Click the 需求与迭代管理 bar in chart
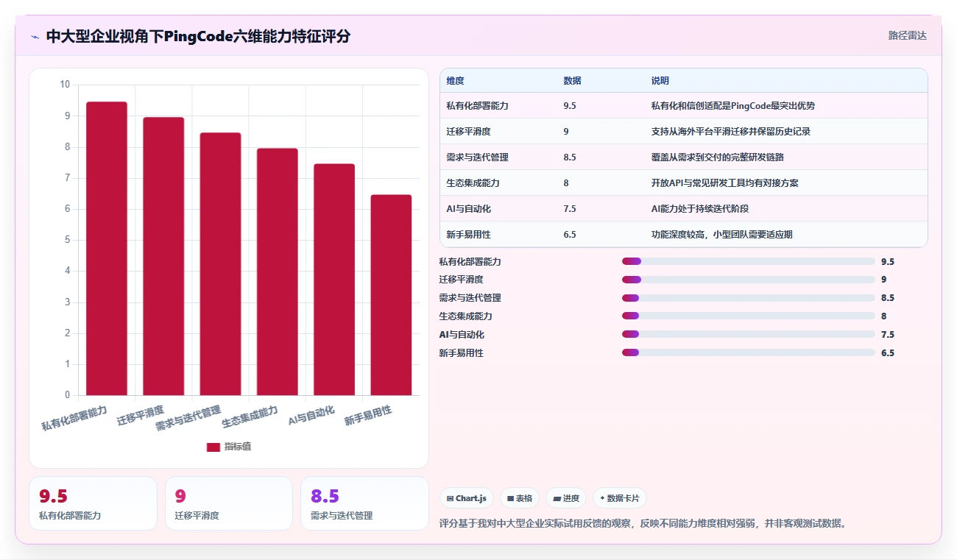Image resolution: width=957 pixels, height=560 pixels. click(x=220, y=264)
